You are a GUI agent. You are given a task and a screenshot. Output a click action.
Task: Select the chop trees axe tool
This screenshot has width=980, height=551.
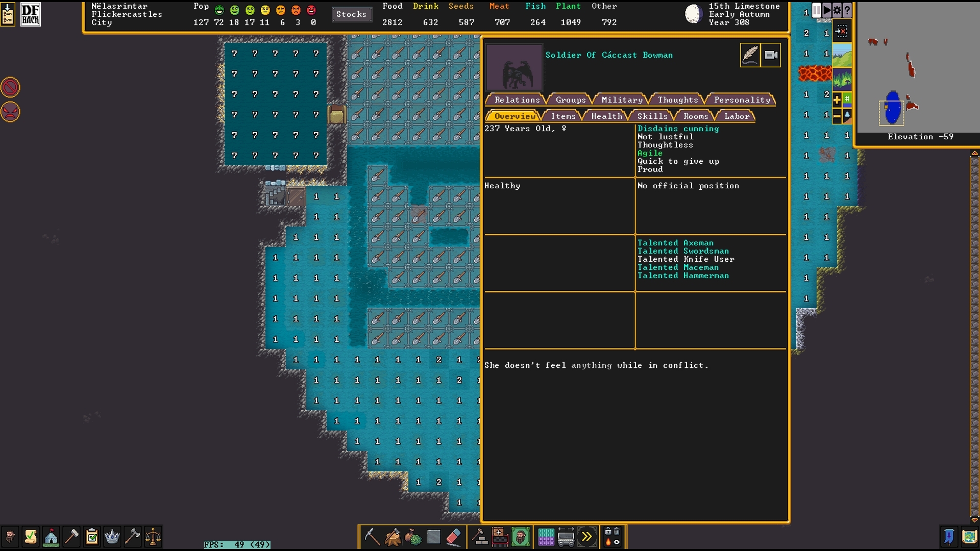click(x=393, y=537)
